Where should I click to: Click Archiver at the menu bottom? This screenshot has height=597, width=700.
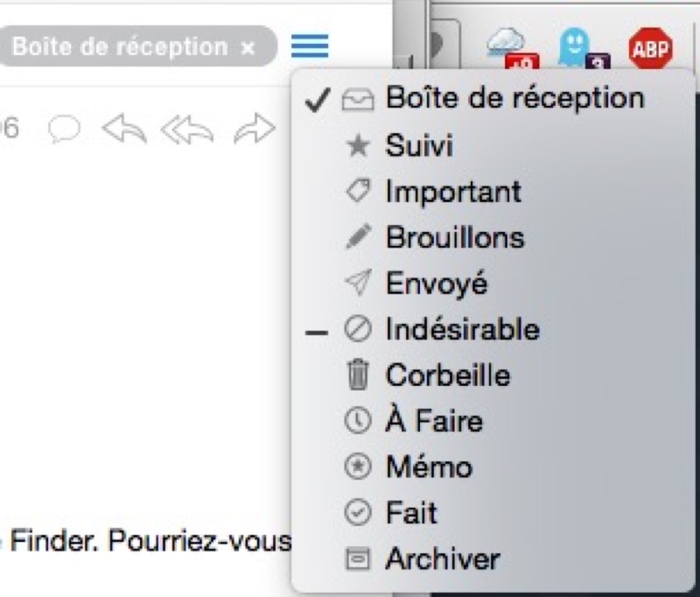point(442,558)
